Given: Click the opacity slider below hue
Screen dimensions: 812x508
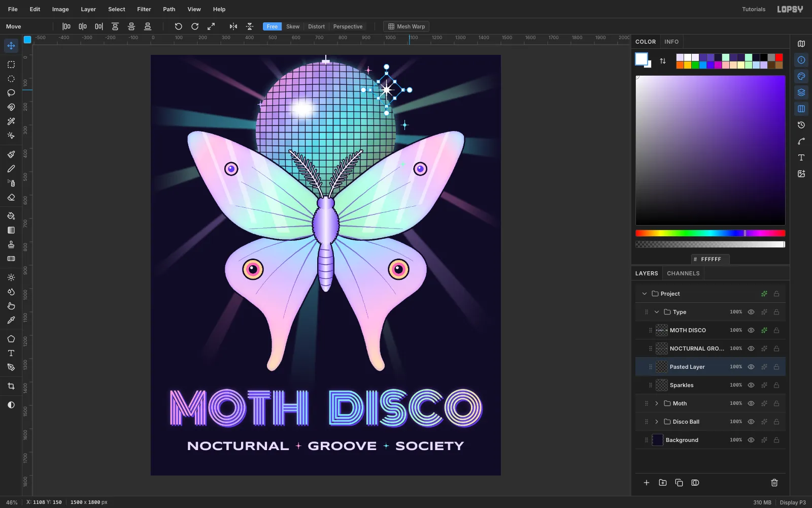Looking at the screenshot, I should tap(710, 244).
